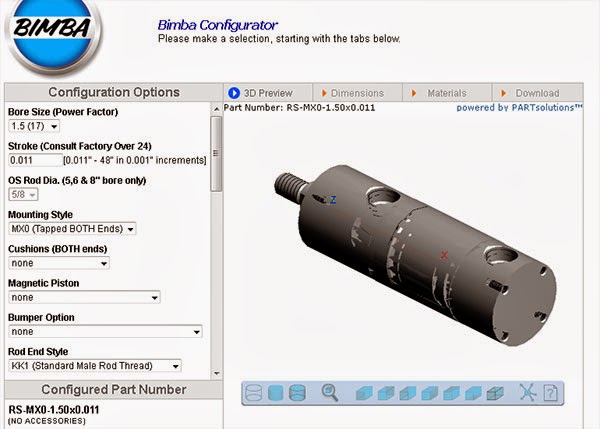The width and height of the screenshot is (600, 429).
Task: Click the Stroke range hint text
Action: [135, 160]
